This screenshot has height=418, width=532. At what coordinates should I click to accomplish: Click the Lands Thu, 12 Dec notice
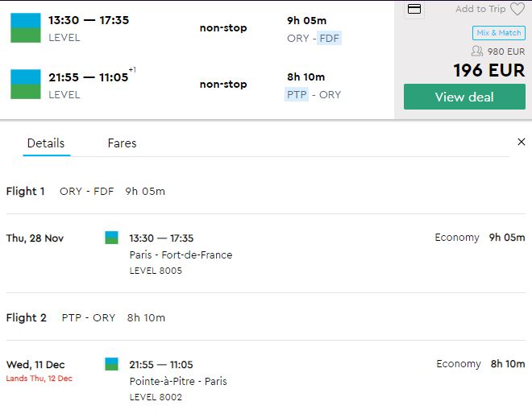39,379
